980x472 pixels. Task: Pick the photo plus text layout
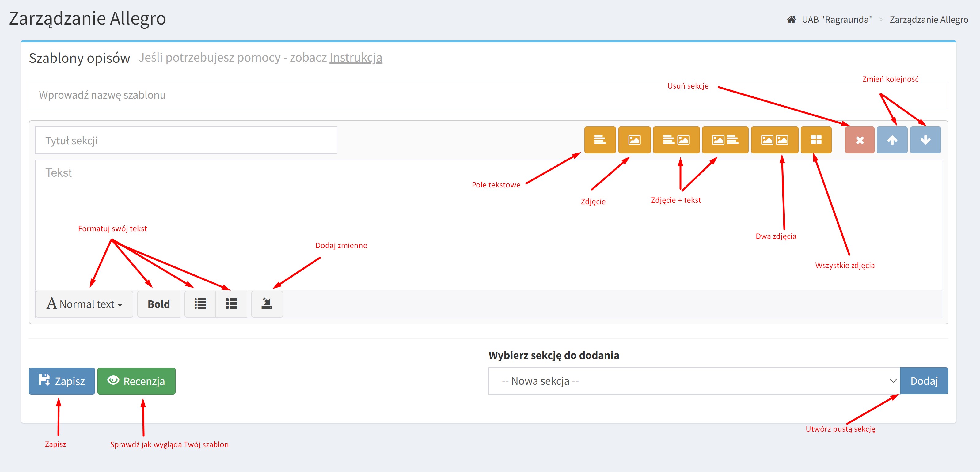pyautogui.click(x=725, y=140)
